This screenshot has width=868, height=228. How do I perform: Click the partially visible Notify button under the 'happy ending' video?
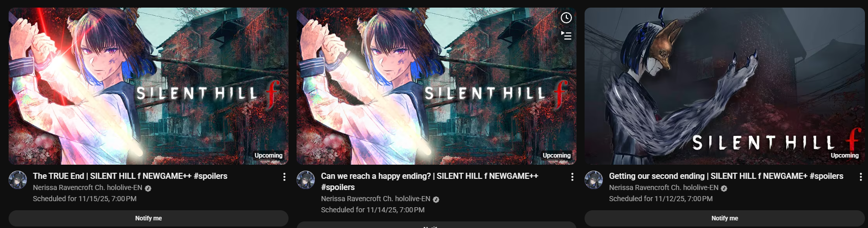437,224
